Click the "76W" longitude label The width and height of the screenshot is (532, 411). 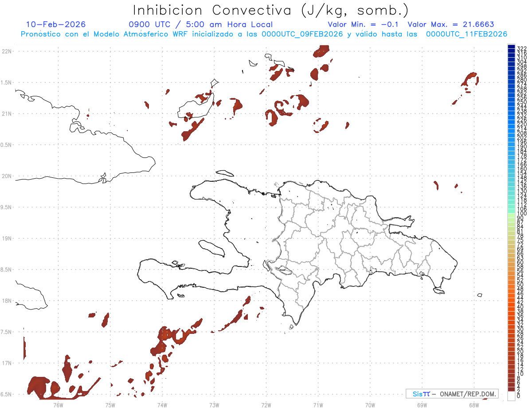tap(58, 404)
